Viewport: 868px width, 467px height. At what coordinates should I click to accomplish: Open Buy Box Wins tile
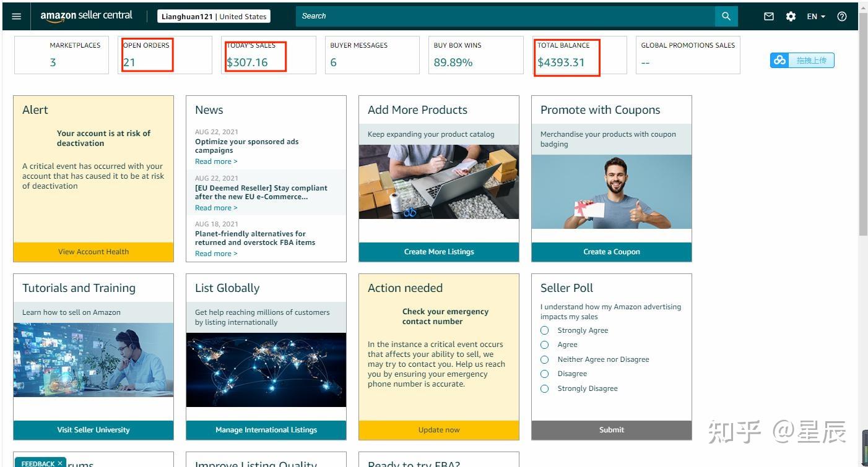click(475, 55)
